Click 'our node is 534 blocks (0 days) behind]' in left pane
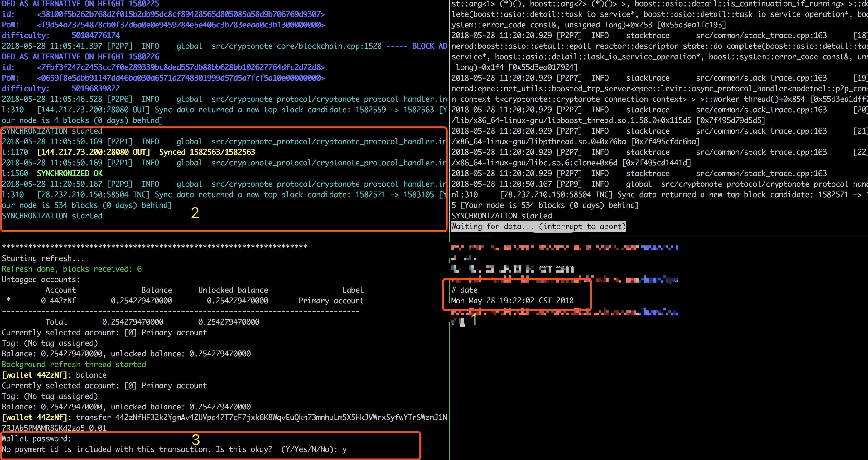This screenshot has width=868, height=460. tap(87, 205)
